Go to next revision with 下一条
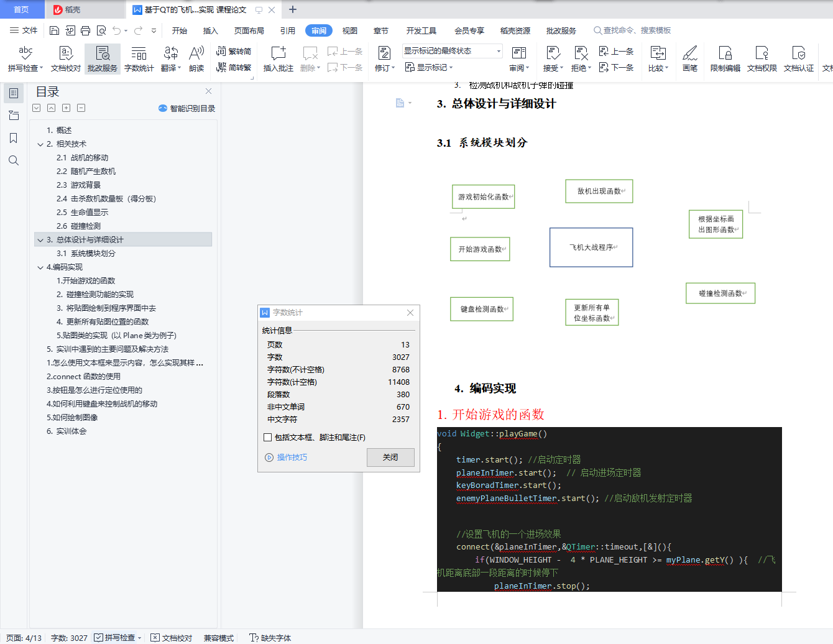 point(616,67)
